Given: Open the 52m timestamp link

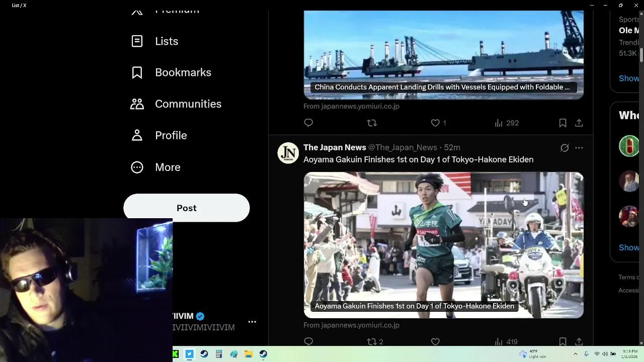Looking at the screenshot, I should 452,147.
